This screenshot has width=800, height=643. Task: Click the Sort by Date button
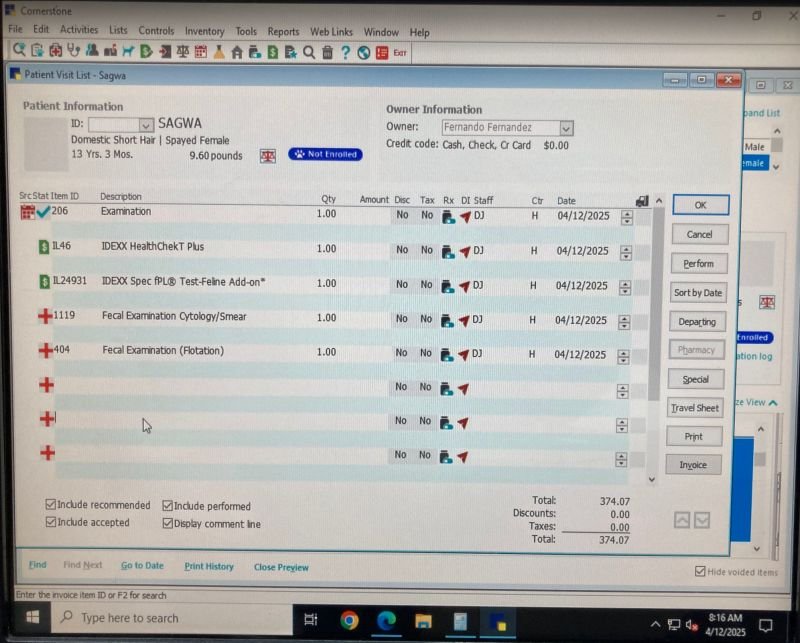697,293
